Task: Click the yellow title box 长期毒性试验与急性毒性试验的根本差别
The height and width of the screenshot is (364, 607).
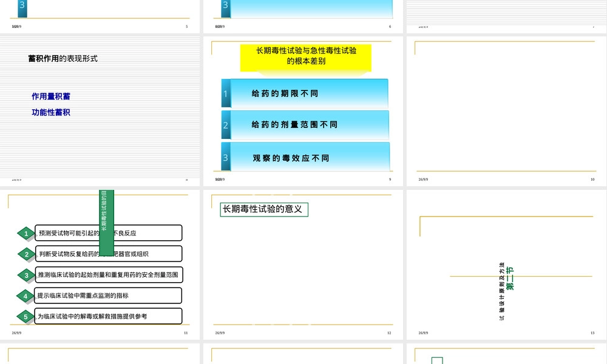Action: 306,58
